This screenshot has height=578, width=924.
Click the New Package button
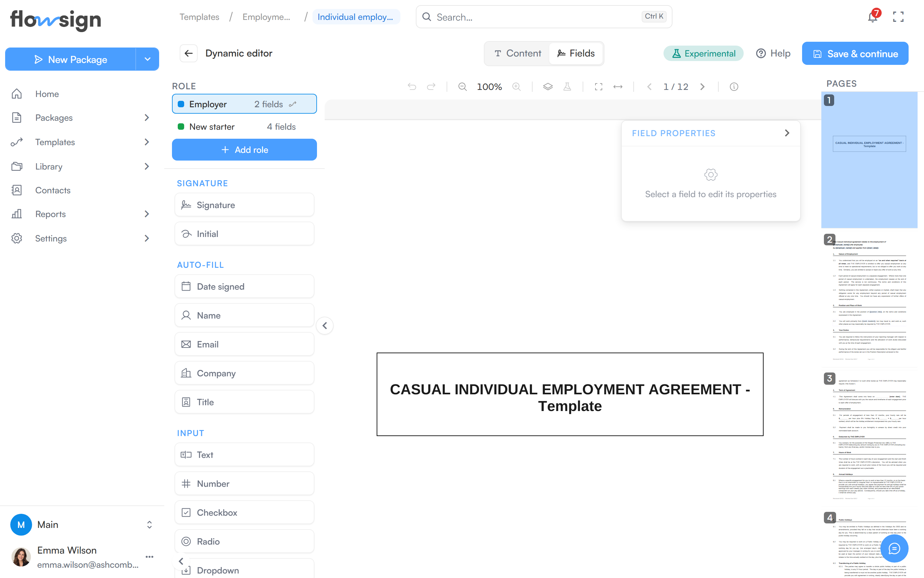71,59
